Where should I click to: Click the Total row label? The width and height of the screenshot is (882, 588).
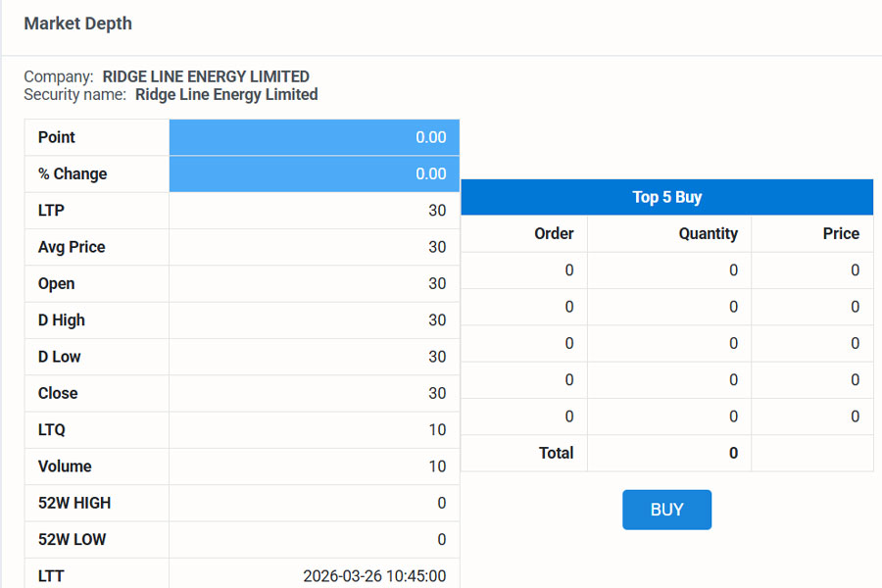coord(555,454)
